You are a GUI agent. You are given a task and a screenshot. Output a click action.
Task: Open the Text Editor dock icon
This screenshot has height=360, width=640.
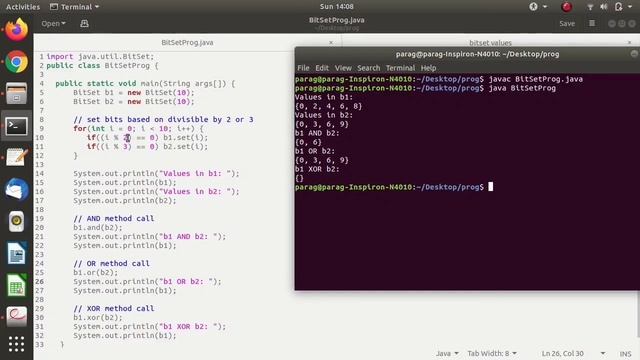coord(16,158)
